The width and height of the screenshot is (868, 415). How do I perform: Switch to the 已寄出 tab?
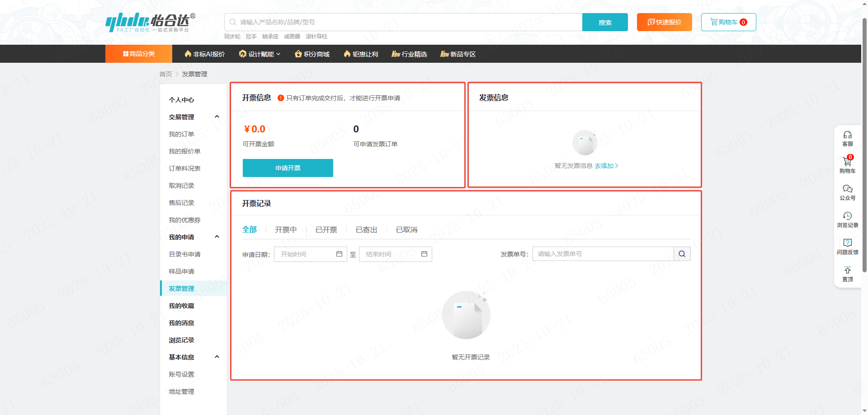tap(366, 230)
